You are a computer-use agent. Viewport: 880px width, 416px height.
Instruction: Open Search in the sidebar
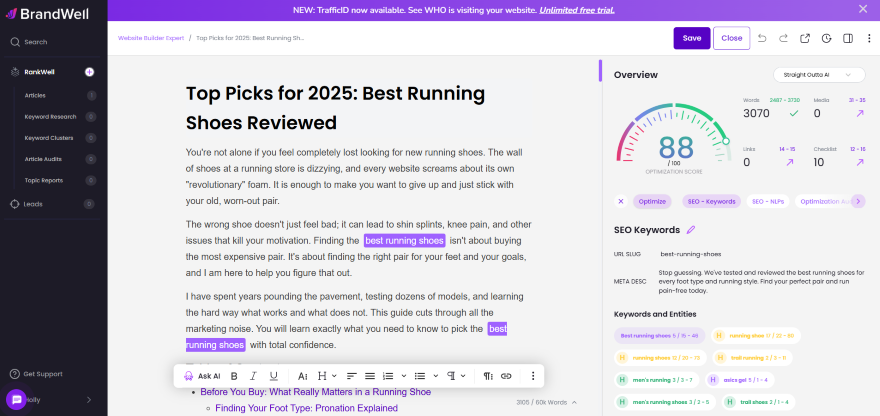[29, 42]
